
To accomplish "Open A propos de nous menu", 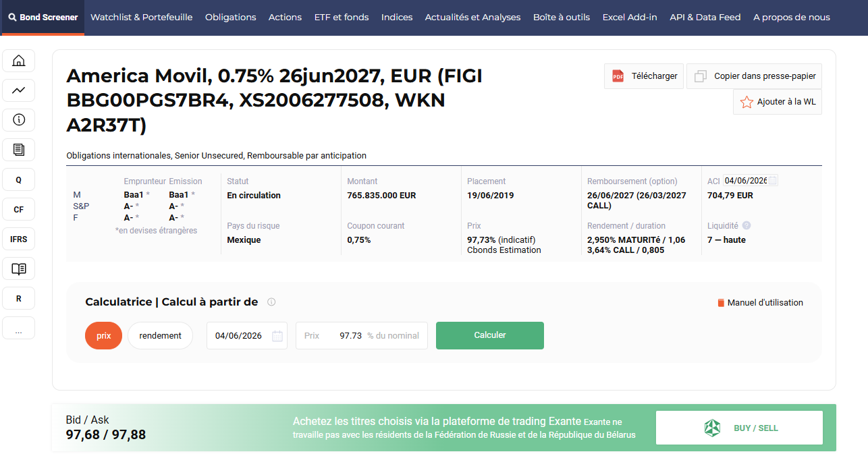I will (x=792, y=18).
